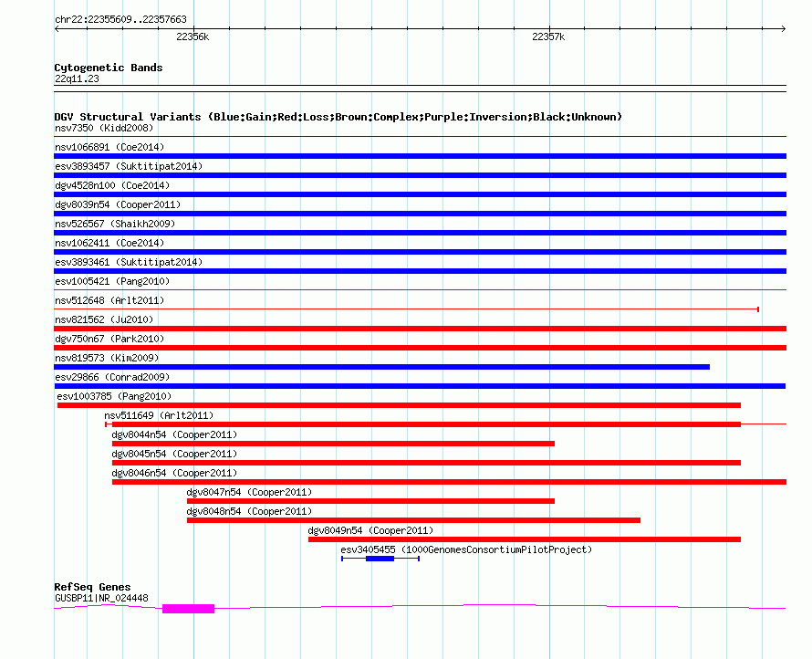Select the dgv8039n54 (Cooper2011) label
Screen dimensions: 812x659
[118, 204]
